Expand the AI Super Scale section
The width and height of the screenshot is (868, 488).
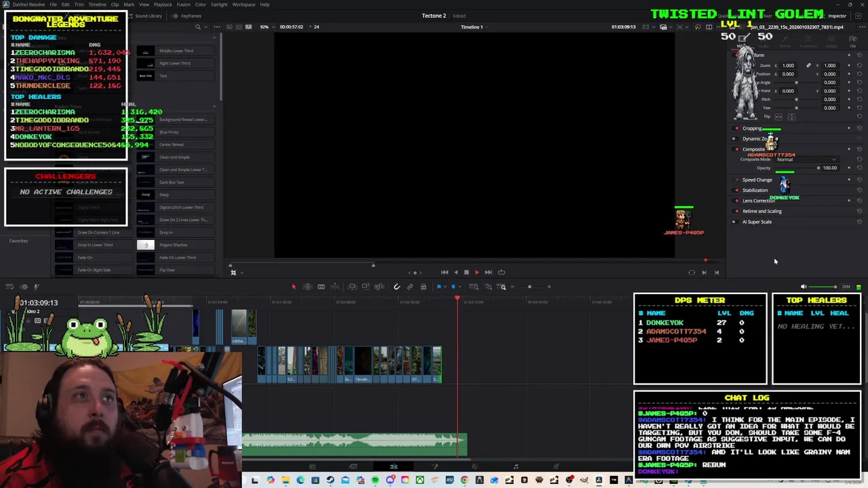(757, 222)
